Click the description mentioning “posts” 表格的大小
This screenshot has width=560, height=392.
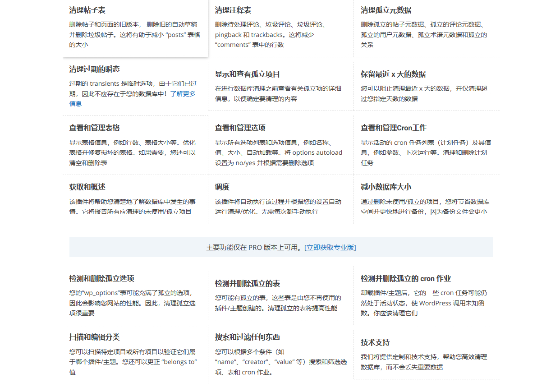coord(135,35)
